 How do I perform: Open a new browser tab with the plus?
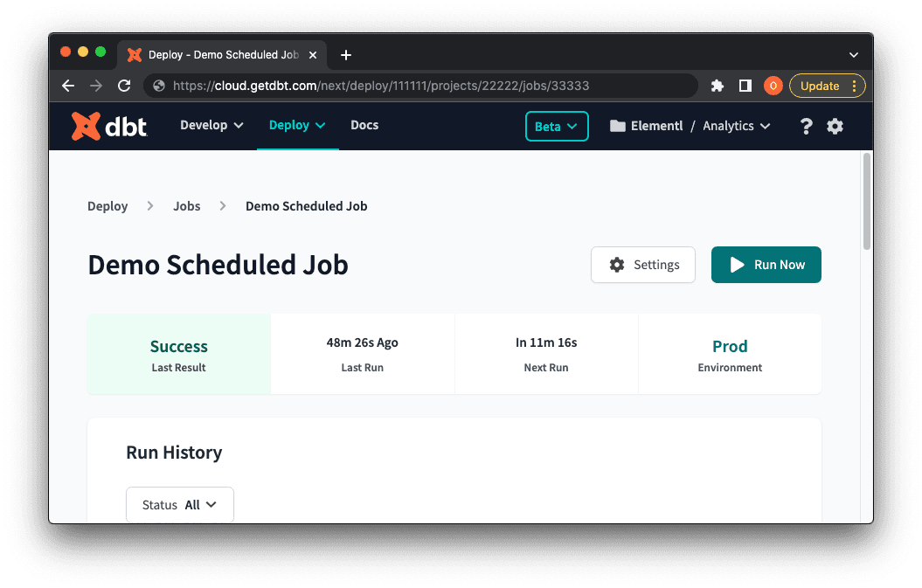click(345, 54)
